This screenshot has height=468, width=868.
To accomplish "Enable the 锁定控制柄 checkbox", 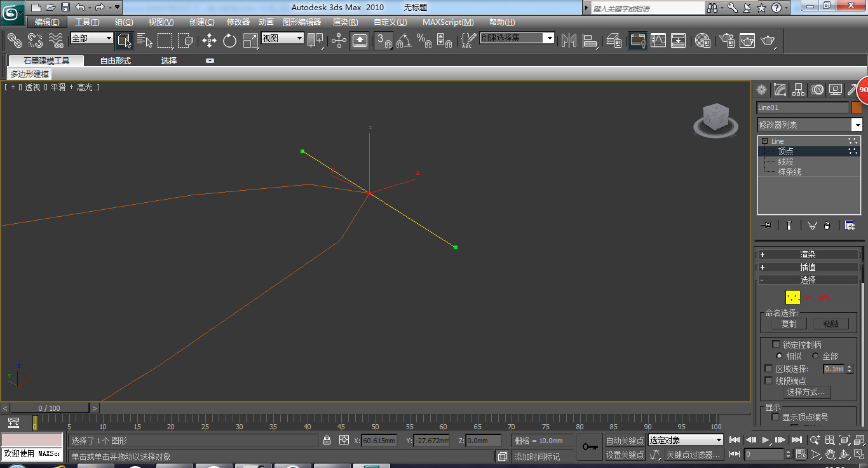I will coord(776,344).
